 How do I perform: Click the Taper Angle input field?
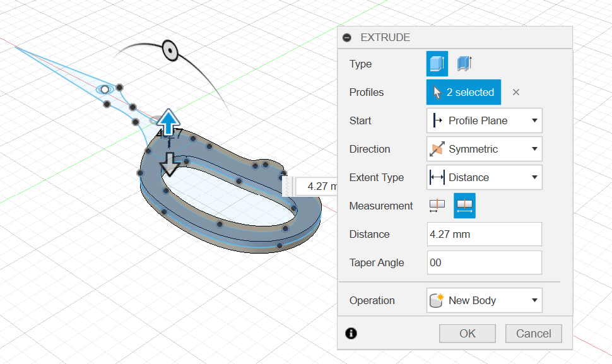(x=484, y=262)
